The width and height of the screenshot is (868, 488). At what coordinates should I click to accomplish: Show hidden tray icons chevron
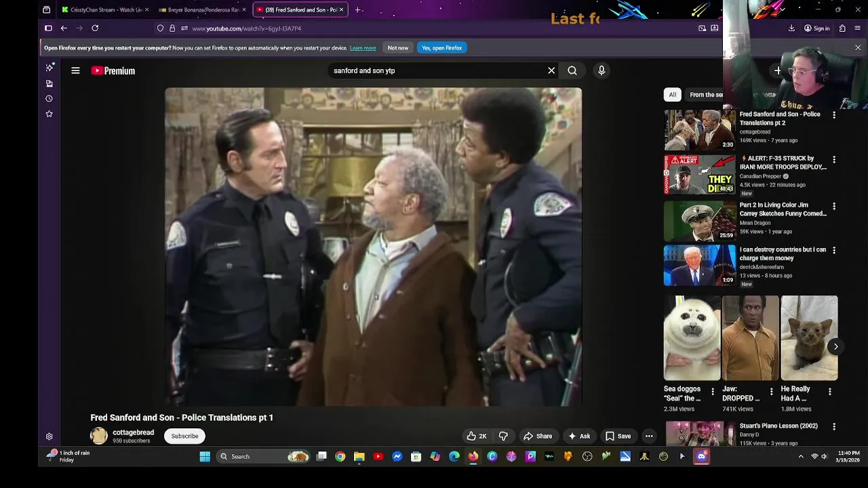(801, 457)
